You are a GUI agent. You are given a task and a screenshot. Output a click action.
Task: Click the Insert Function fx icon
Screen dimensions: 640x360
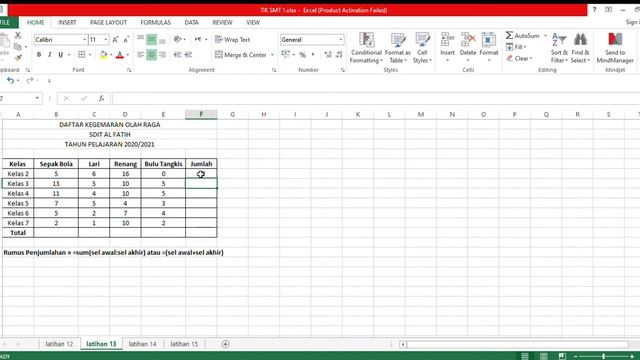(101, 98)
